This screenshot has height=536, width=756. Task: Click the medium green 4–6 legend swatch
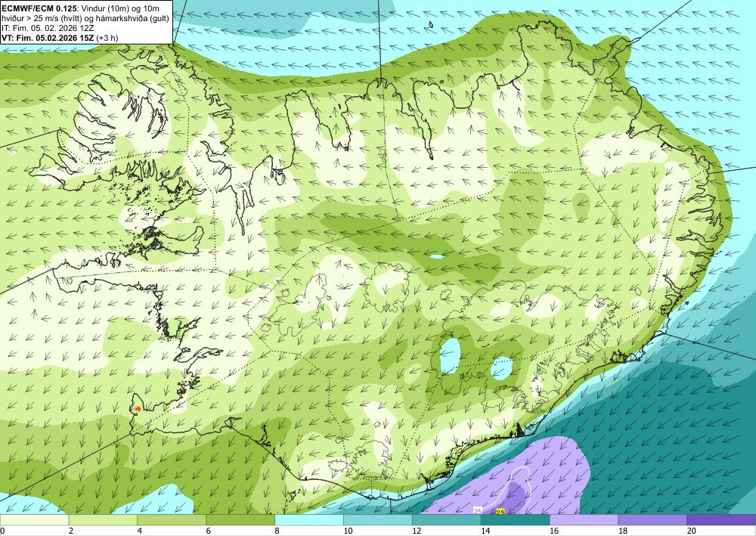pos(172,520)
